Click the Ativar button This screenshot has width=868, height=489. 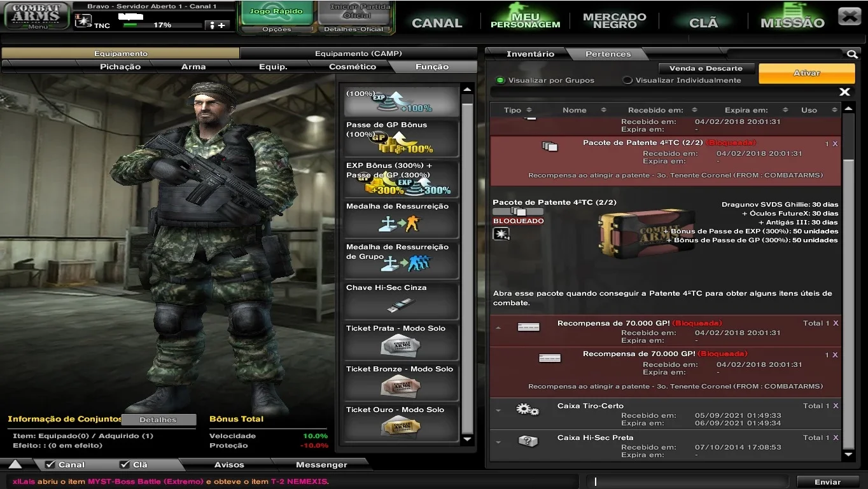coord(807,73)
